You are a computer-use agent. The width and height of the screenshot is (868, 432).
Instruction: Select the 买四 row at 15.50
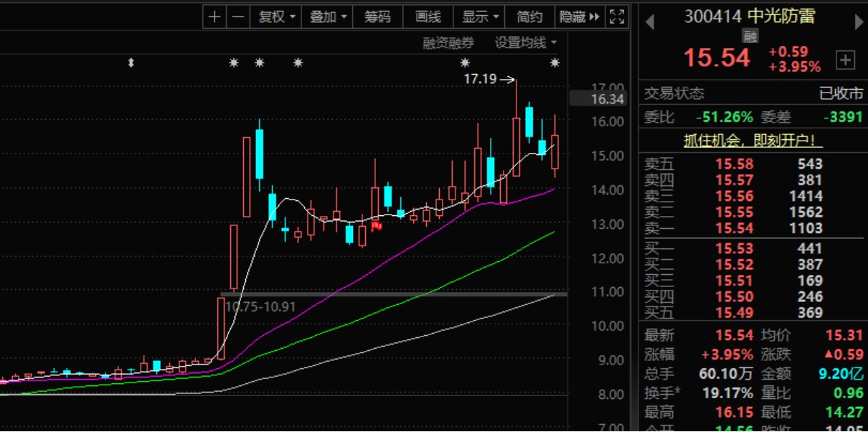pos(753,296)
